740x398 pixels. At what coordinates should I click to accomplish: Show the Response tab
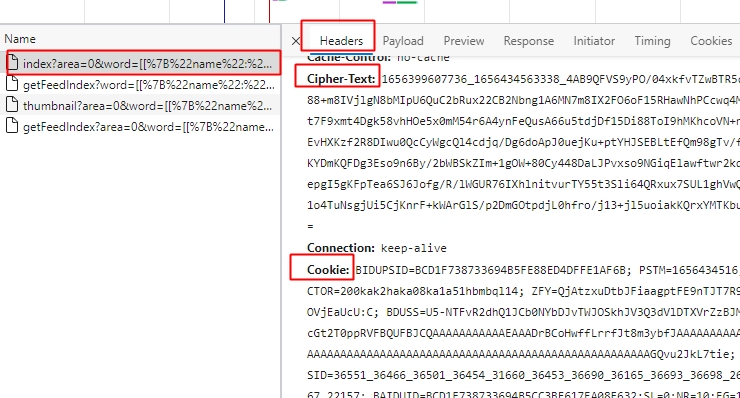pyautogui.click(x=529, y=41)
